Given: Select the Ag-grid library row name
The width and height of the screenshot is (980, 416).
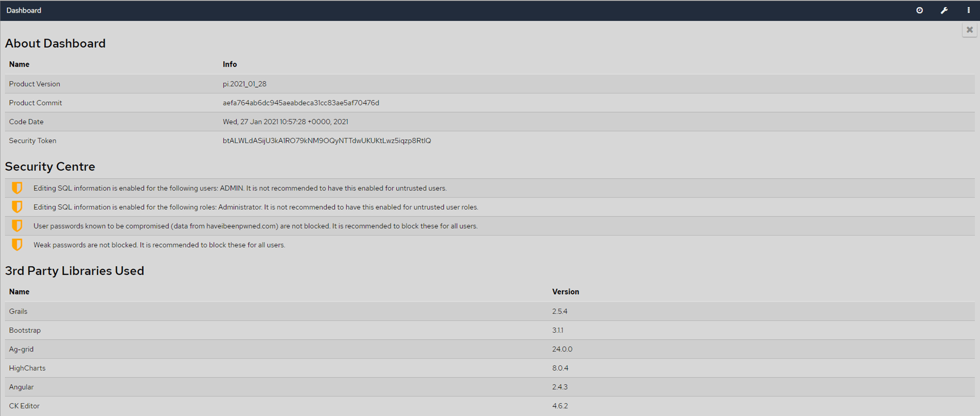Looking at the screenshot, I should (x=21, y=349).
